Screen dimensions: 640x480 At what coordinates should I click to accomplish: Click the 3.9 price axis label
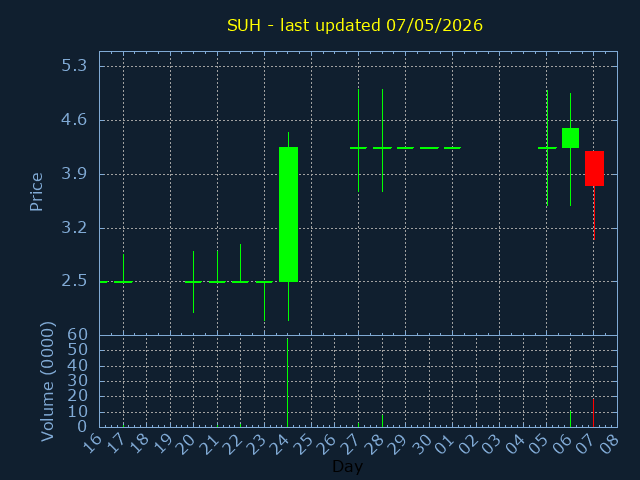click(74, 174)
